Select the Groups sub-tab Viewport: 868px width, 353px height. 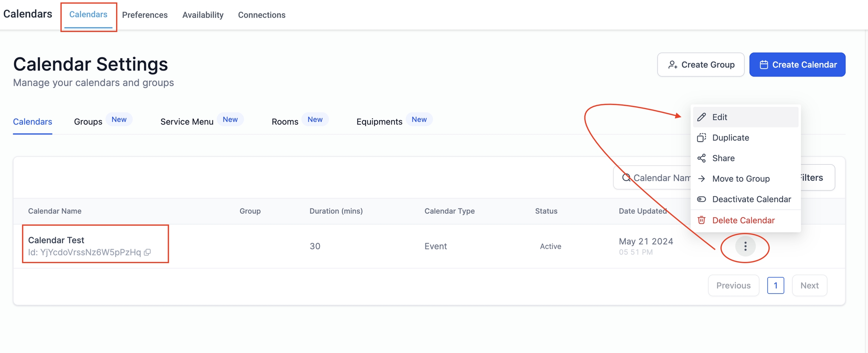tap(88, 122)
